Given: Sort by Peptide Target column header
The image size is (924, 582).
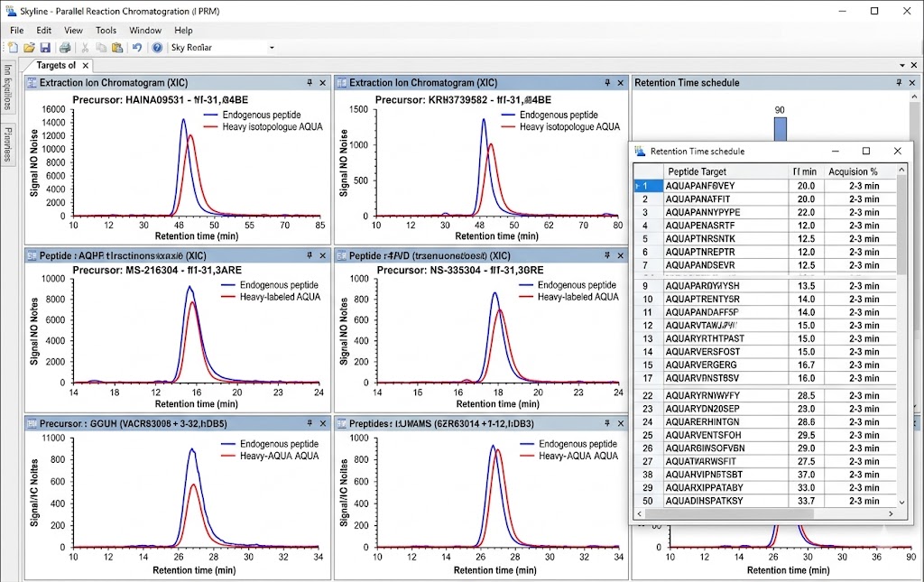Looking at the screenshot, I should tap(725, 171).
